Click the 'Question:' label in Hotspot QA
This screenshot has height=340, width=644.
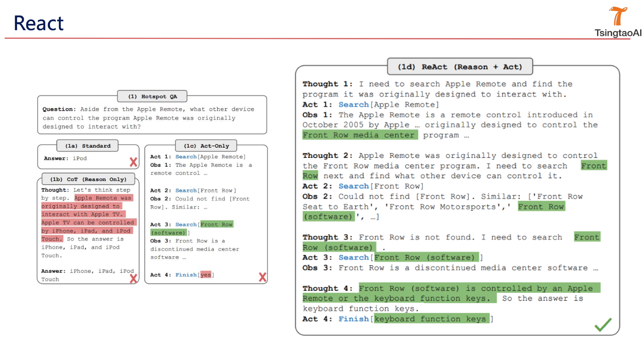tap(59, 109)
